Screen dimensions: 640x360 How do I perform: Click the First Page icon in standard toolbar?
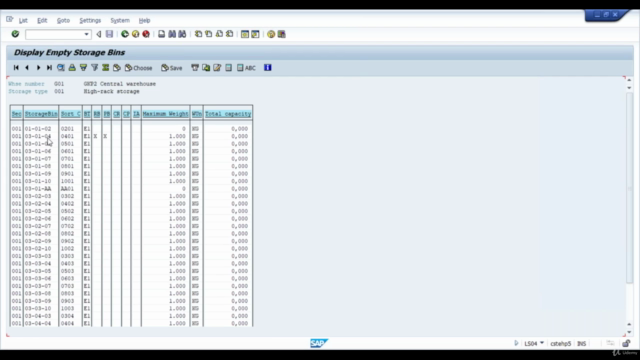198,34
